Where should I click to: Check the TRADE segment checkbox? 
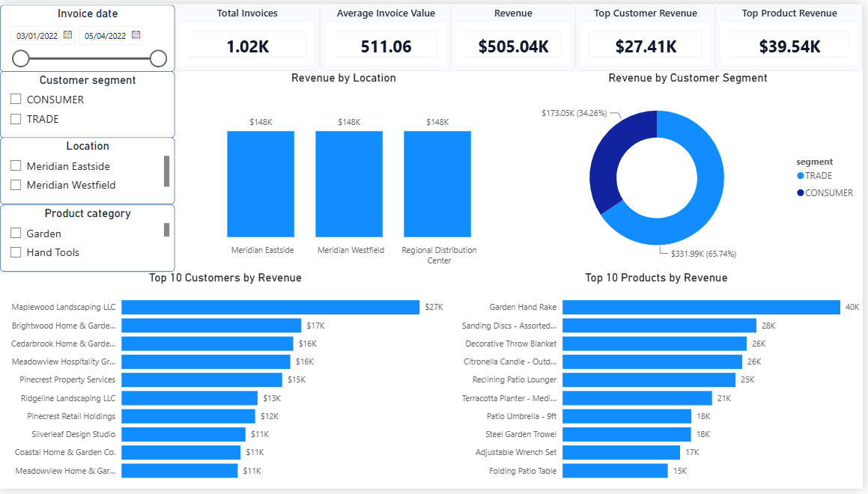(16, 118)
